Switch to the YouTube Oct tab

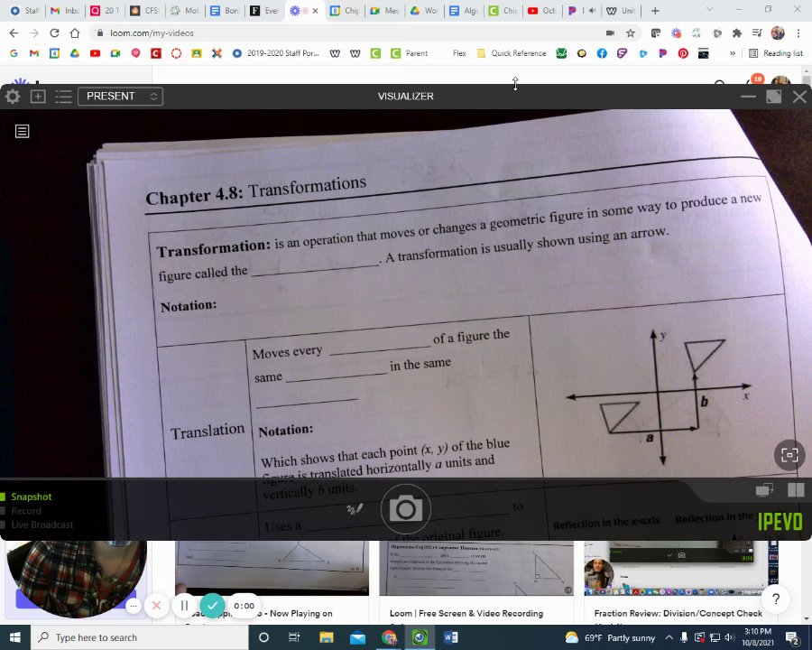pos(542,10)
